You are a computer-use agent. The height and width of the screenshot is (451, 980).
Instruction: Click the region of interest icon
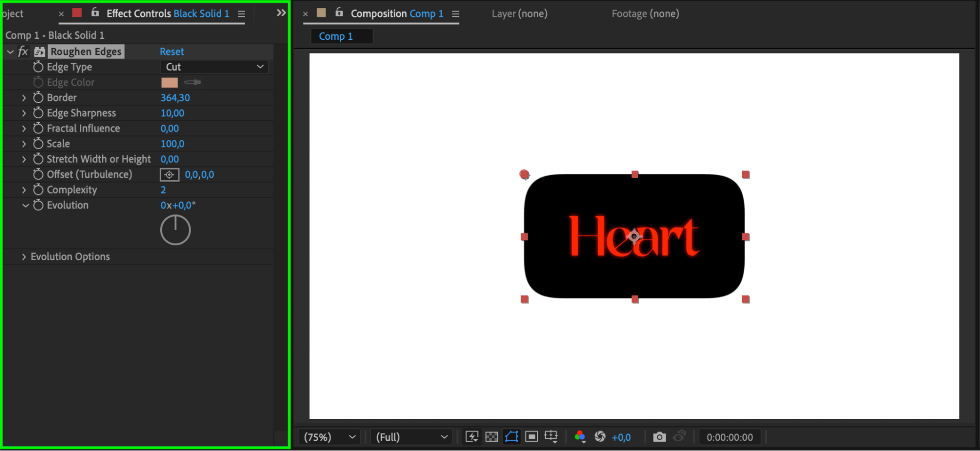click(531, 436)
